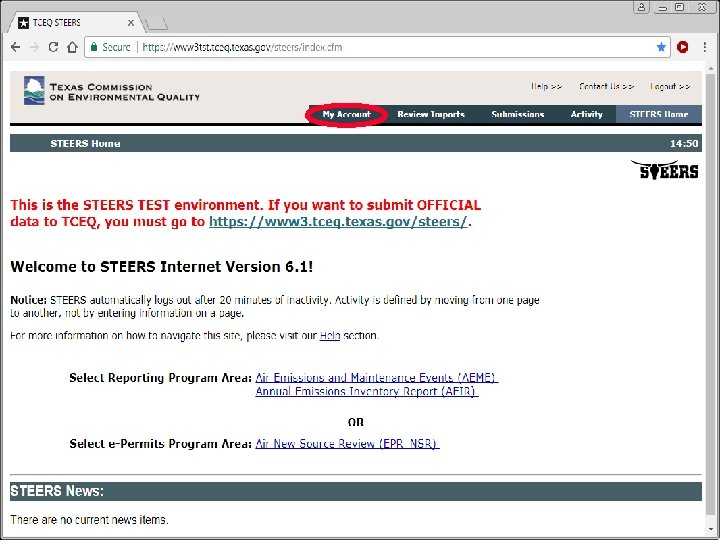Select the TCEQ STEERS browser tab
The image size is (720, 540).
coord(76,22)
